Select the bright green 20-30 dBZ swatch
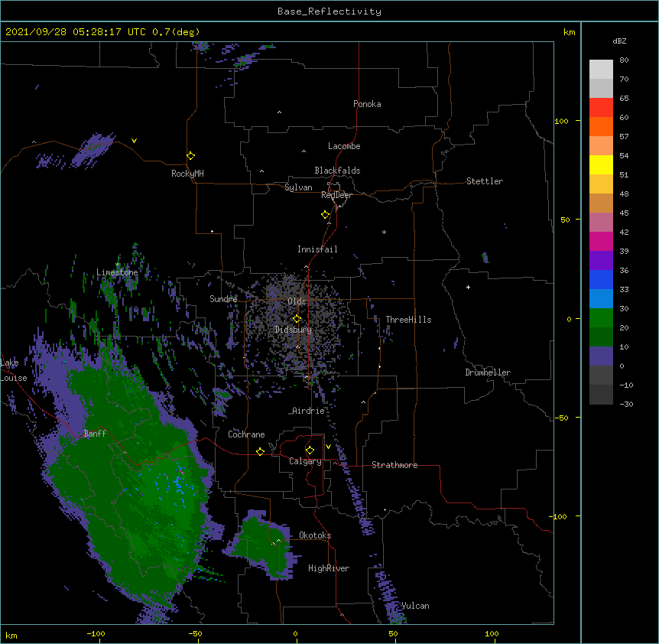The width and height of the screenshot is (659, 644). [x=601, y=318]
